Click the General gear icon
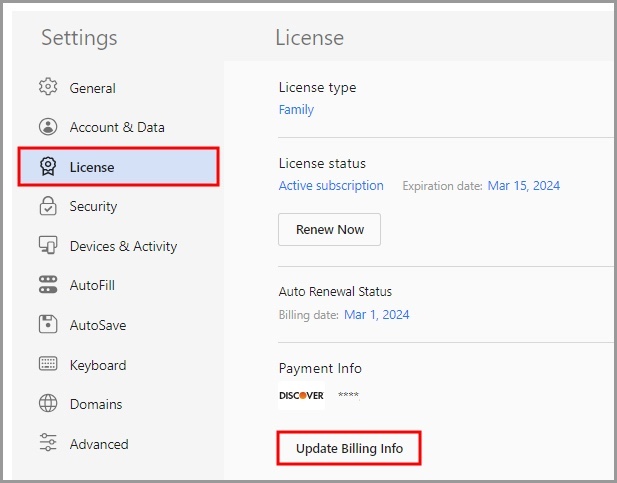The image size is (617, 483). [48, 88]
